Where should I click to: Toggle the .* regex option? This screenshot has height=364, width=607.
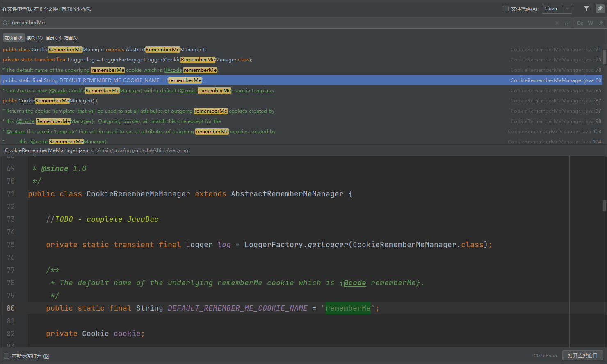click(601, 23)
